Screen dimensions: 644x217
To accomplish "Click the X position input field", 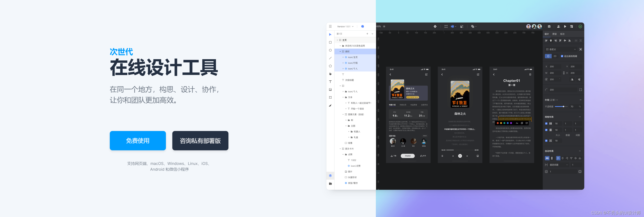I will pyautogui.click(x=554, y=67).
